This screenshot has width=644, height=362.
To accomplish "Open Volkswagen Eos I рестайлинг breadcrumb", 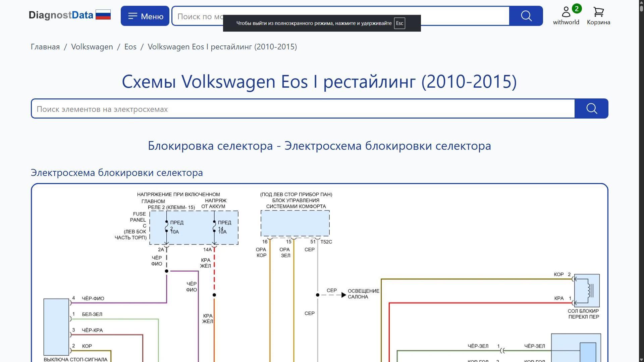I will tap(222, 47).
